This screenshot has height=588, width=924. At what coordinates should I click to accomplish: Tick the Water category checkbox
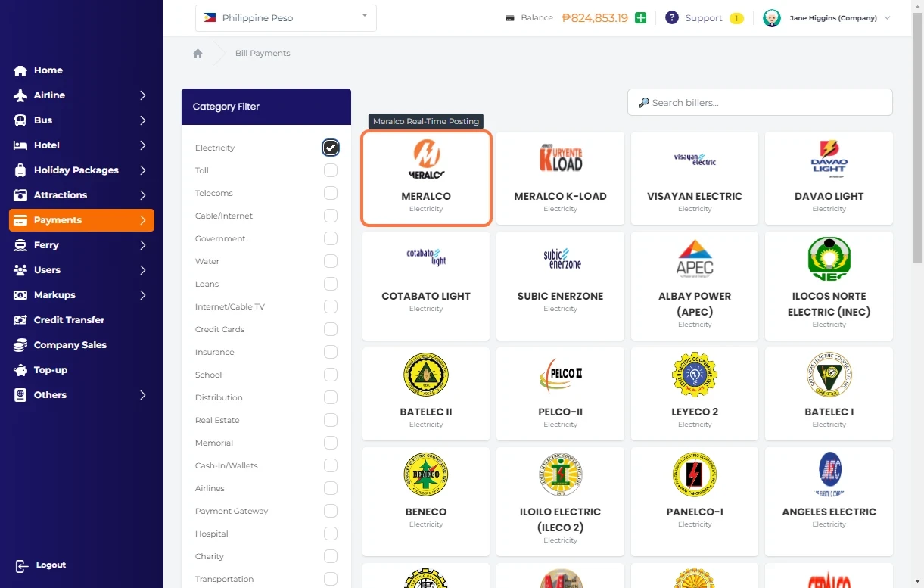331,261
